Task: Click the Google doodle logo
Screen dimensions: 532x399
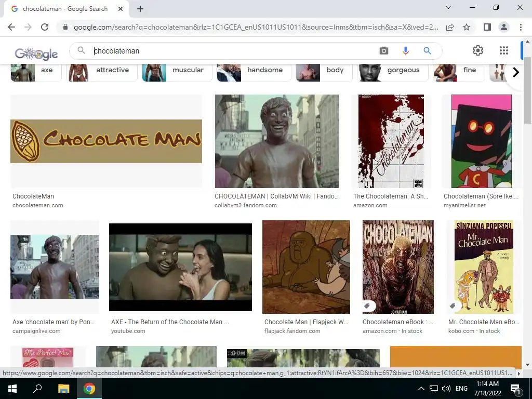Action: pyautogui.click(x=36, y=54)
